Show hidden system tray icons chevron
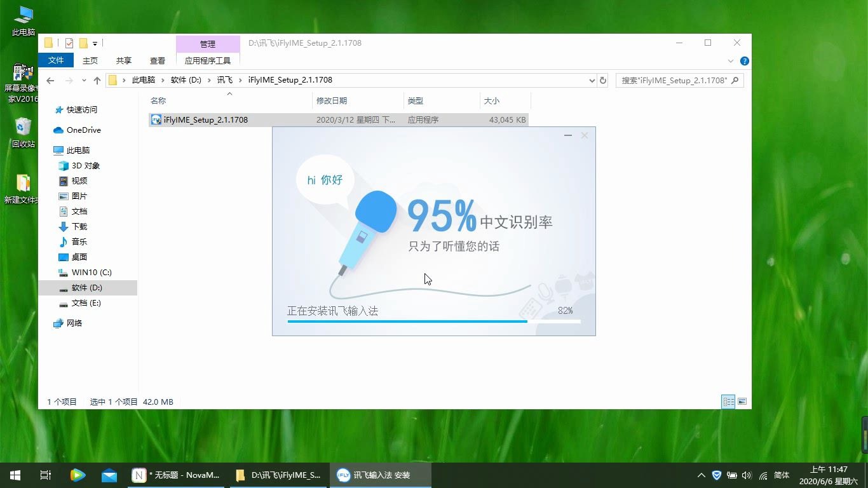868x488 pixels. [702, 475]
